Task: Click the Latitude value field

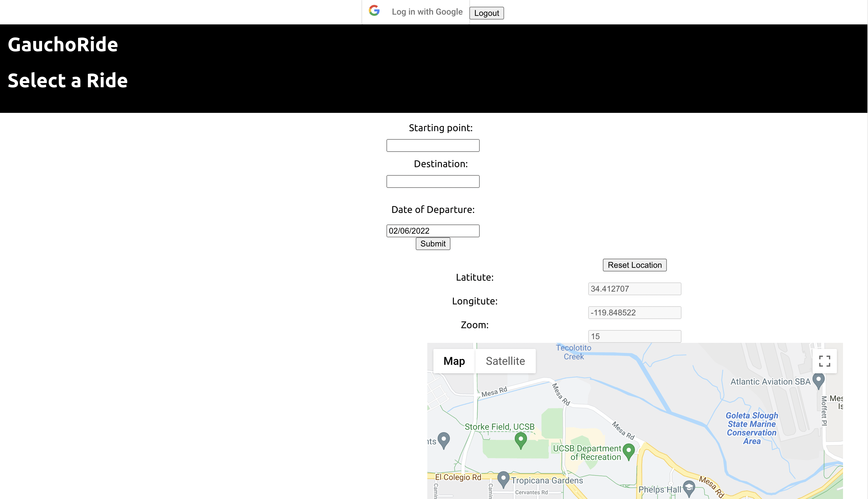Action: pos(635,289)
